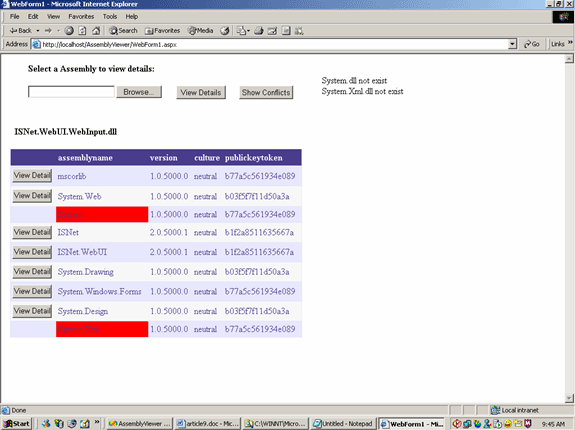The height and width of the screenshot is (430, 575).
Task: Open the Favorites pane toolbar button
Action: coord(162,31)
